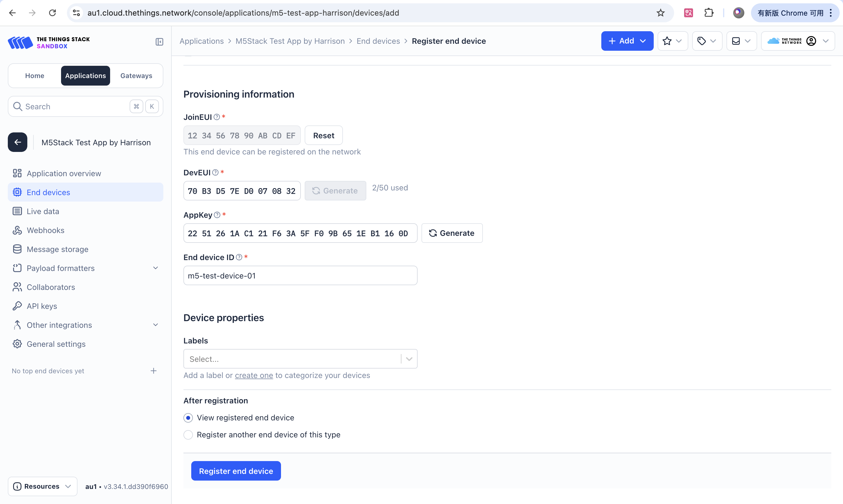
Task: Navigate forward in browser
Action: point(32,13)
